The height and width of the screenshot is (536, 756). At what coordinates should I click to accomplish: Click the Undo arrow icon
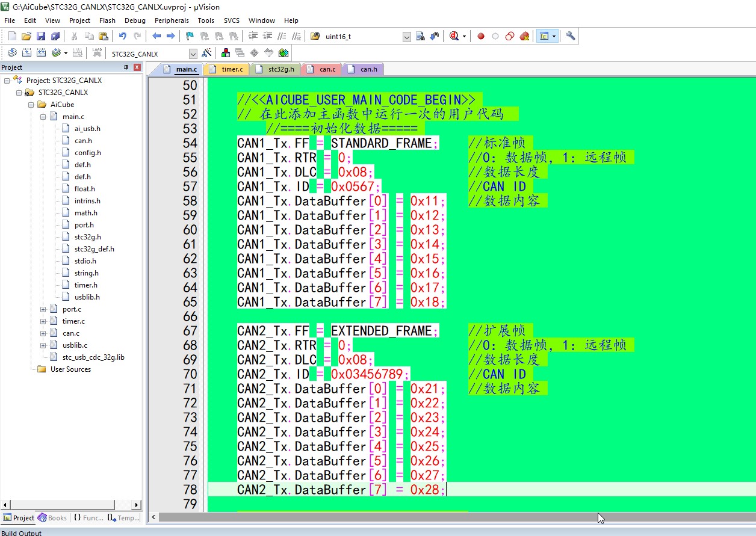pyautogui.click(x=123, y=36)
